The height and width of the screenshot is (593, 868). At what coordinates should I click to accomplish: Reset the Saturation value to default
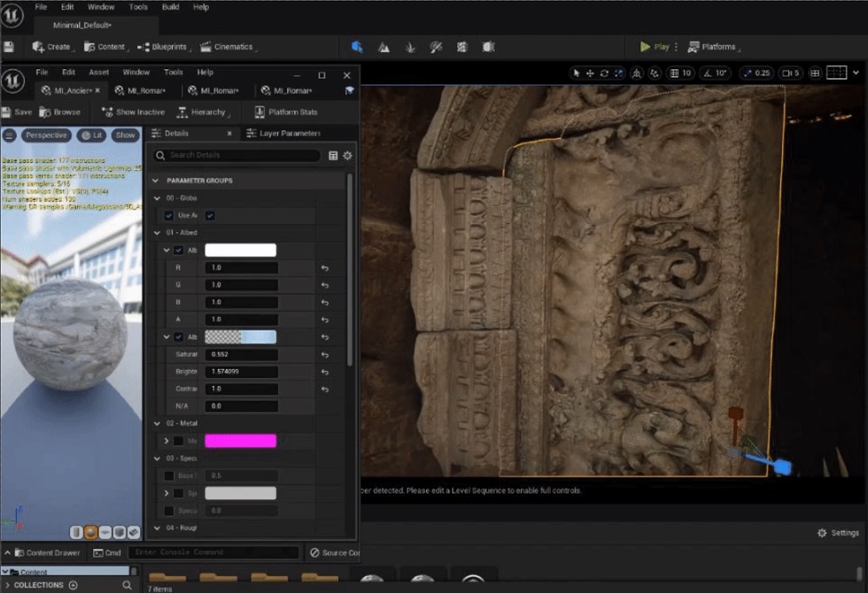coord(325,354)
